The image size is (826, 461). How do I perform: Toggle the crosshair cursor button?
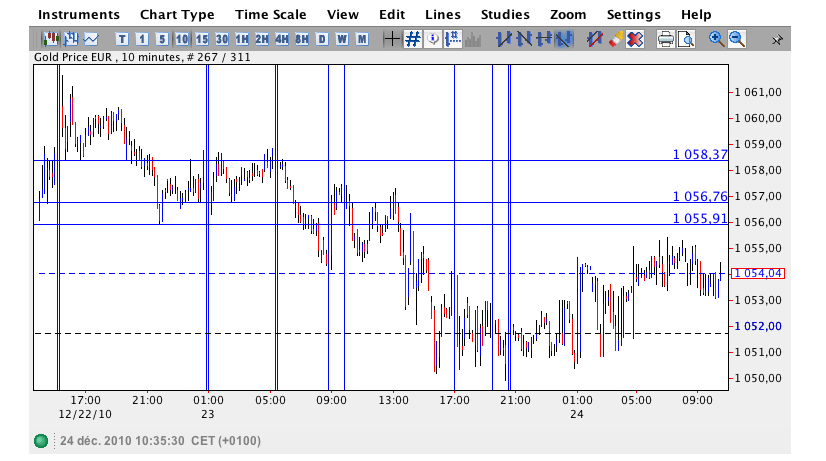pyautogui.click(x=391, y=39)
